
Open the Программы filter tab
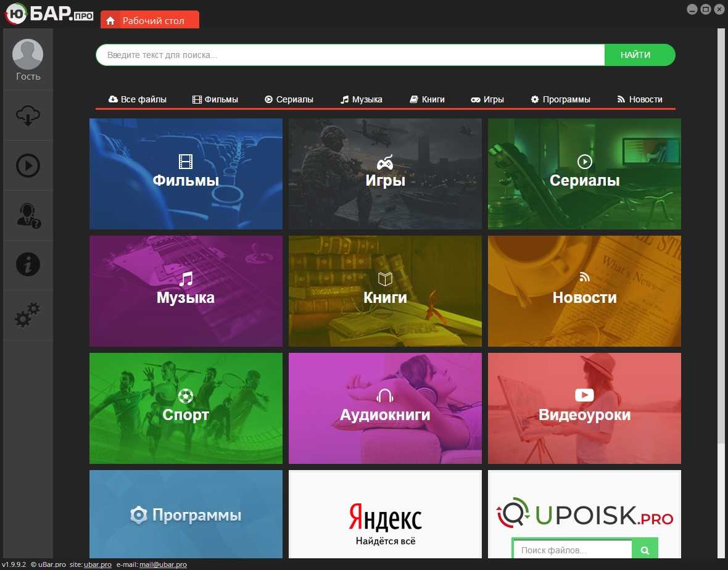tap(560, 99)
